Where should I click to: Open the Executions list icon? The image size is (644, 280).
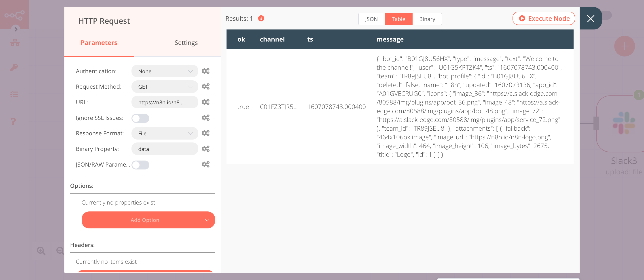[x=14, y=94]
